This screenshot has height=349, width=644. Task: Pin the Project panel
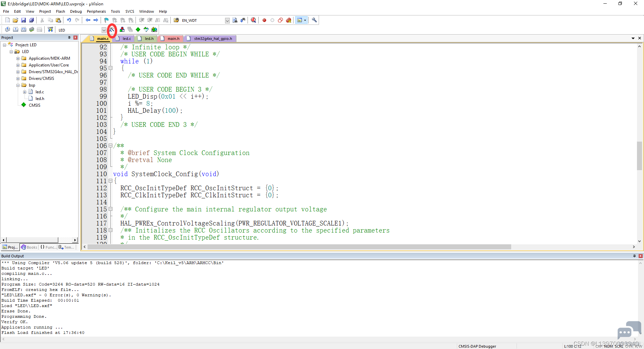(69, 38)
